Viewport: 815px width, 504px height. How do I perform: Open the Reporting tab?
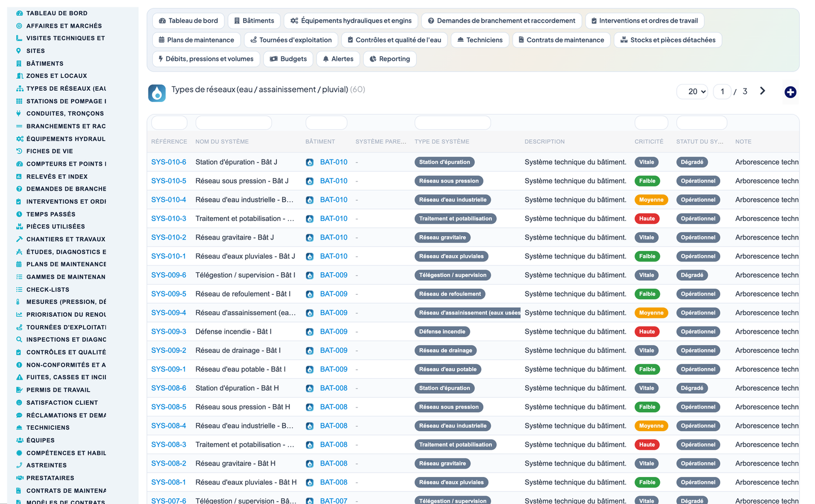coord(390,59)
